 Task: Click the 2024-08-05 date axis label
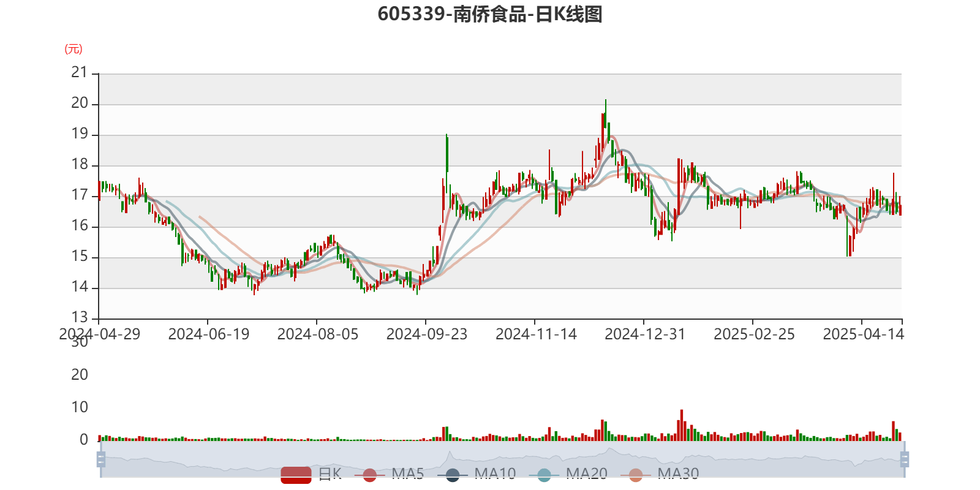[x=318, y=334]
